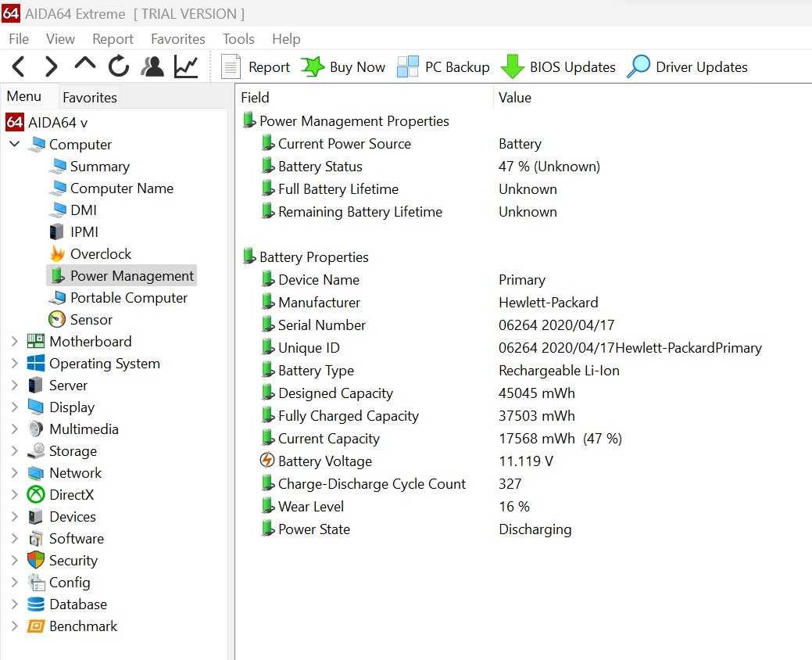Image resolution: width=812 pixels, height=660 pixels.
Task: Click the BIOS Updates button label
Action: click(x=573, y=66)
